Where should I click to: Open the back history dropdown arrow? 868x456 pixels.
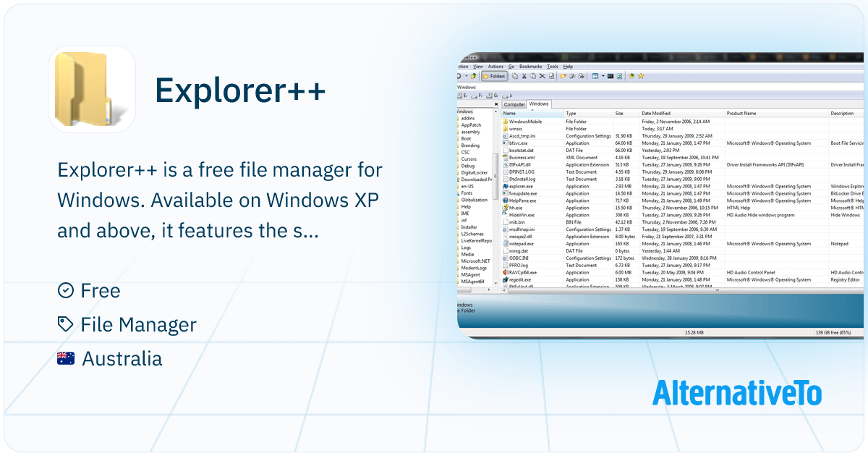pyautogui.click(x=467, y=76)
